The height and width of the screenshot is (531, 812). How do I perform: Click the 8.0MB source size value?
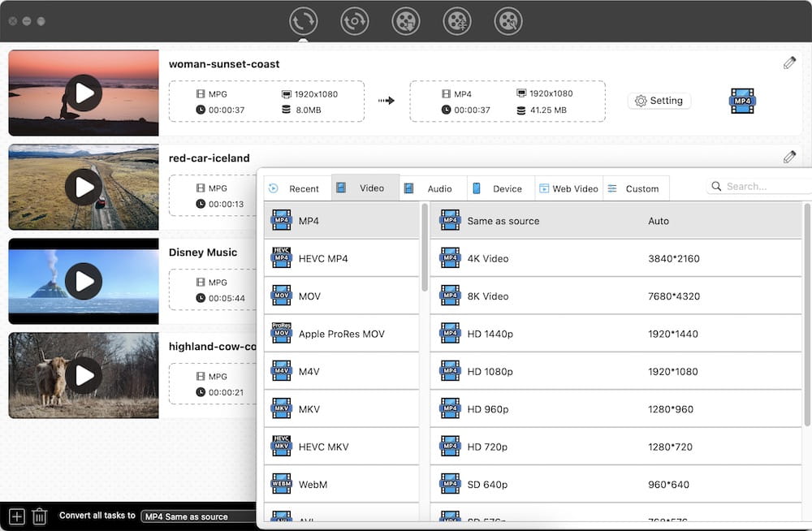point(308,110)
